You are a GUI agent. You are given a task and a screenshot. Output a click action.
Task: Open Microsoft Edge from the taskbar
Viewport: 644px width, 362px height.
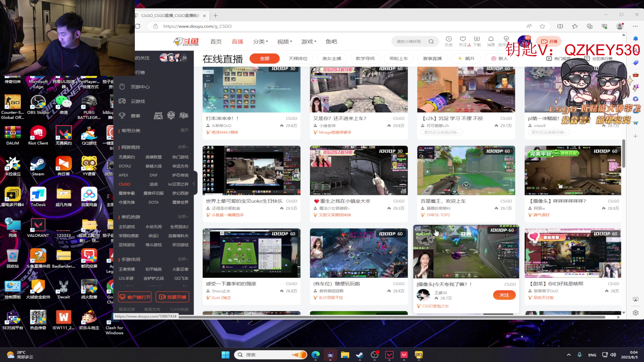click(315, 355)
